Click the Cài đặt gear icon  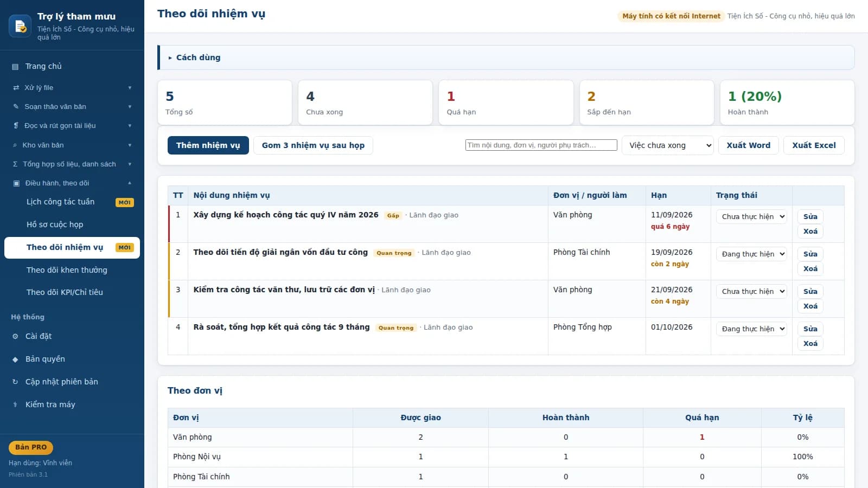coord(15,337)
